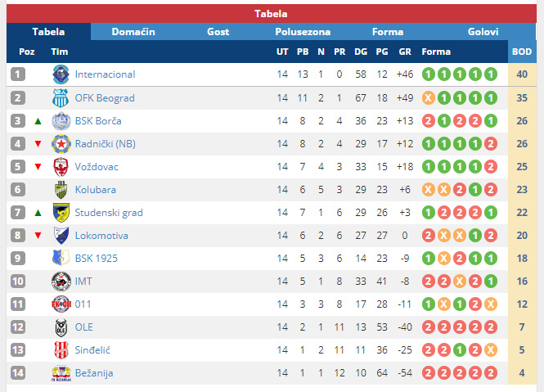Open the Gost tab

pyautogui.click(x=218, y=32)
